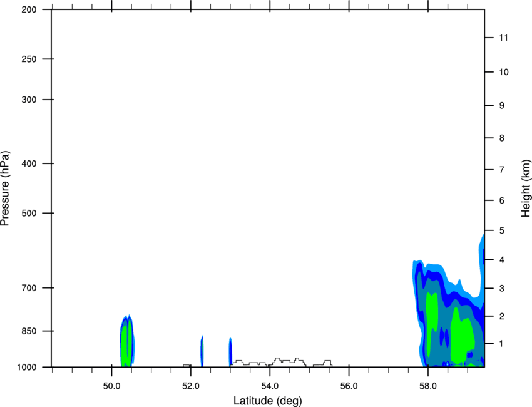Click the 50.0 latitude tick label
532x407 pixels.
(111, 386)
